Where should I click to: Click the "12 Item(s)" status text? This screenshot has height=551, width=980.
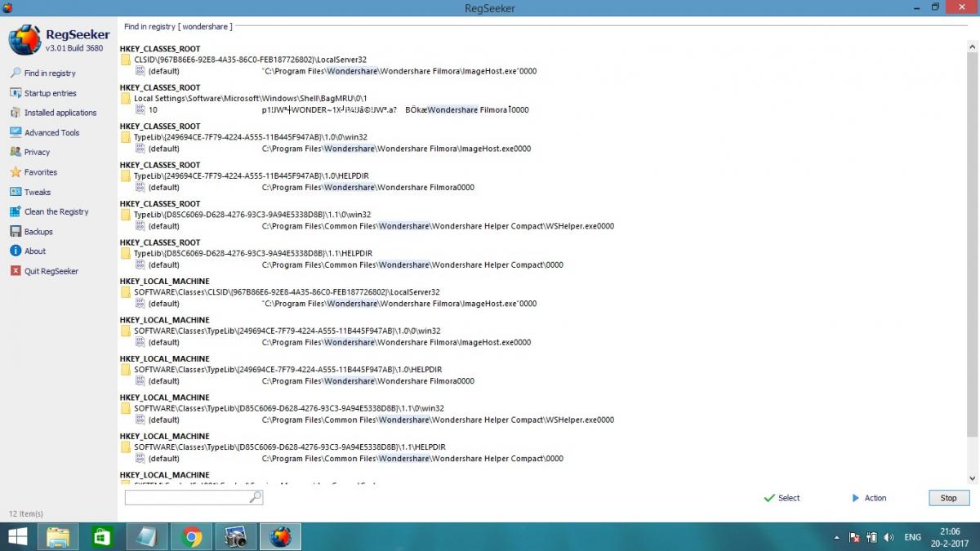click(x=26, y=513)
